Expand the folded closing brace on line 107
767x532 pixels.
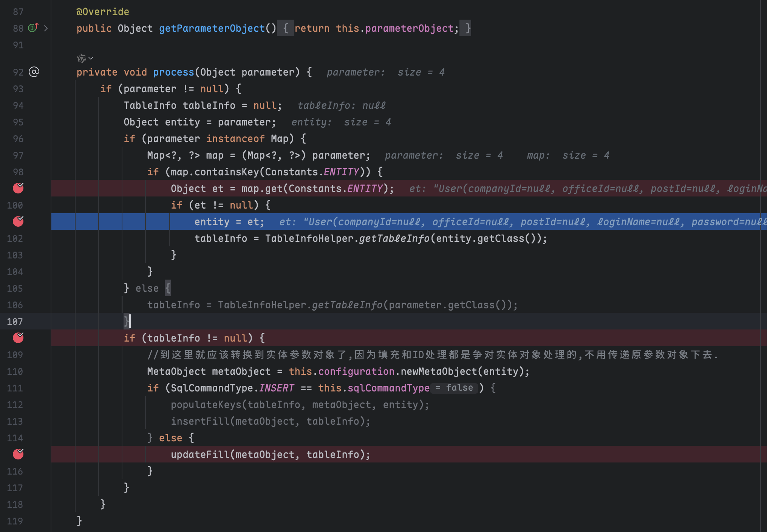[126, 322]
